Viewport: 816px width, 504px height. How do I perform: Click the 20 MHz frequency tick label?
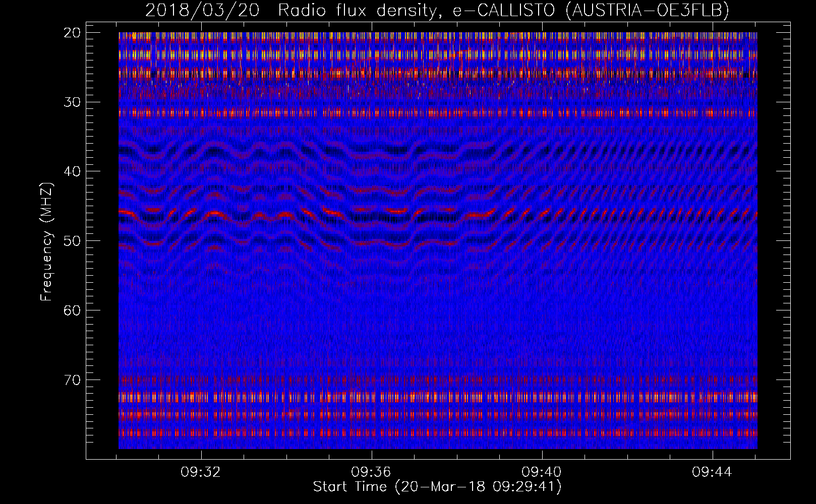pos(72,33)
